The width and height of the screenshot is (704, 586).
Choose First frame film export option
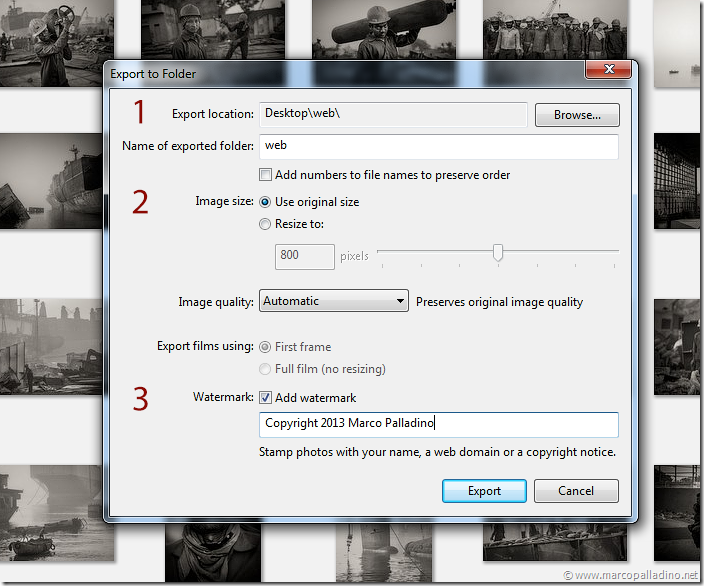(x=265, y=347)
